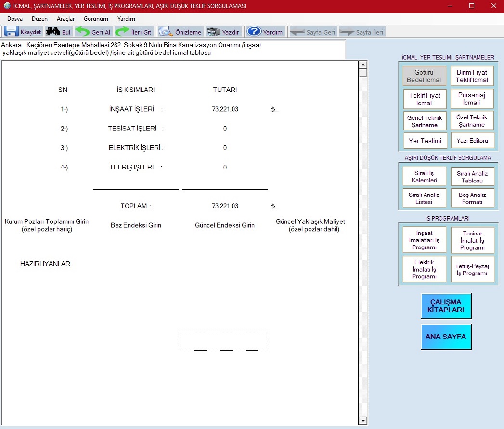Open Genel Teknik Şartname
504x429 pixels.
[425, 121]
